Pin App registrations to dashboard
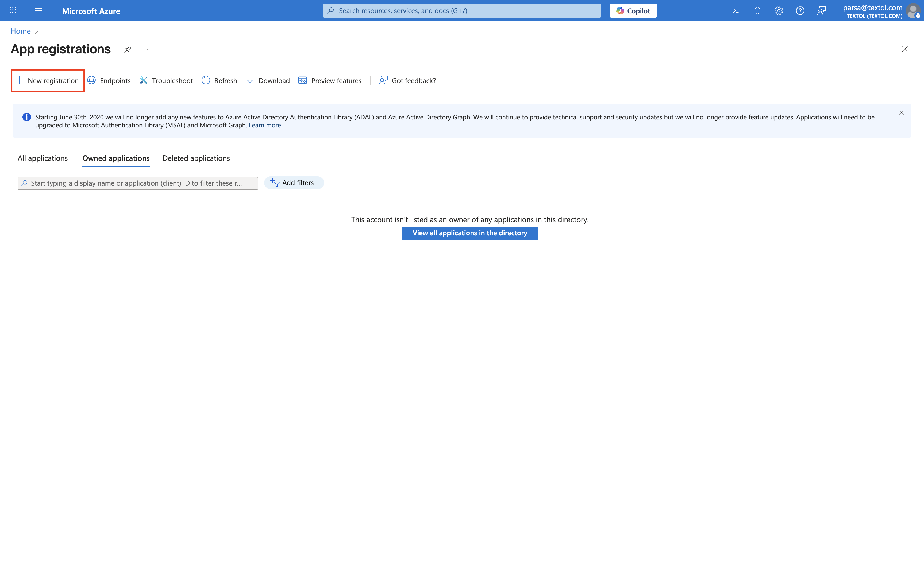The image size is (924, 579). (x=128, y=49)
